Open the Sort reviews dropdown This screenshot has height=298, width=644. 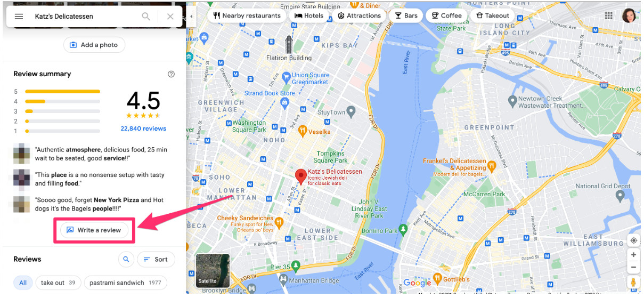[156, 260]
